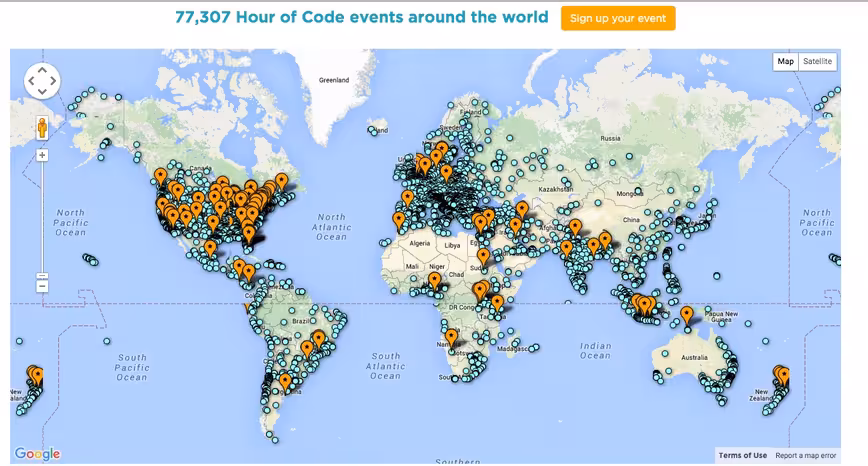Screen dimensions: 868x466
Task: Pan the map upward with the up arrow
Action: coord(42,71)
